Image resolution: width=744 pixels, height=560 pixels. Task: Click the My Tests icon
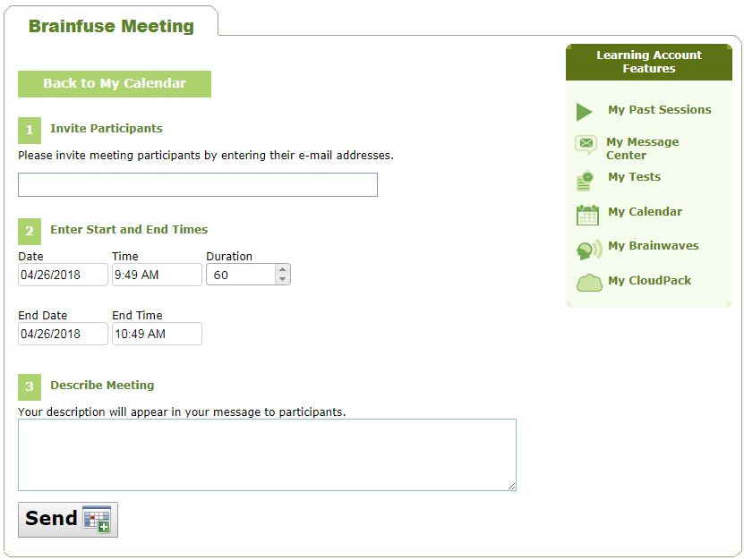click(586, 179)
